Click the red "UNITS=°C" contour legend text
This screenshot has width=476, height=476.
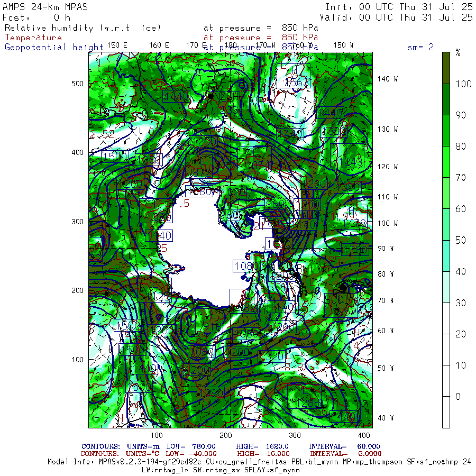coord(142,454)
